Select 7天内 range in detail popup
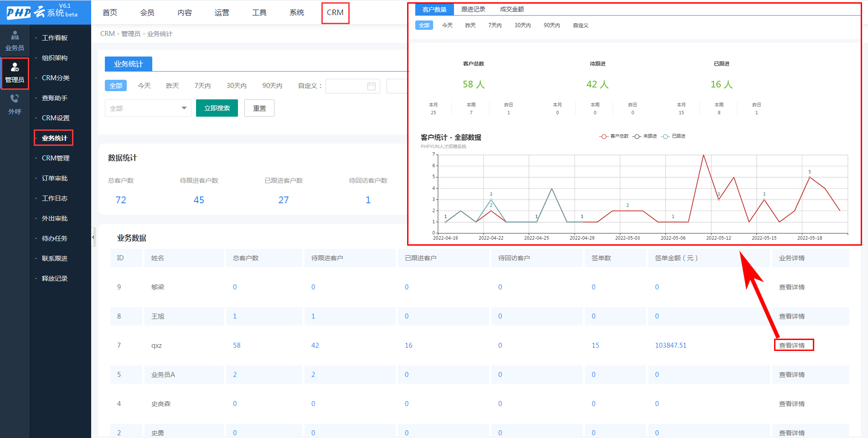Screen dimensions: 868x438 pyautogui.click(x=495, y=26)
